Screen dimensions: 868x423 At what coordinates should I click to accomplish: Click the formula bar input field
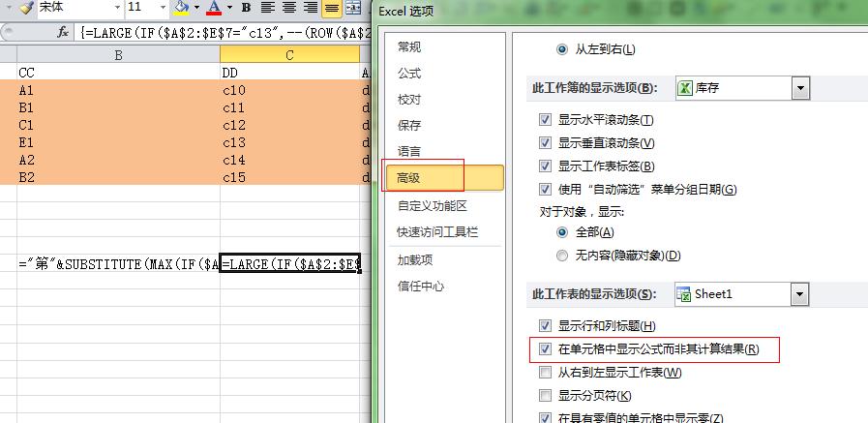224,33
